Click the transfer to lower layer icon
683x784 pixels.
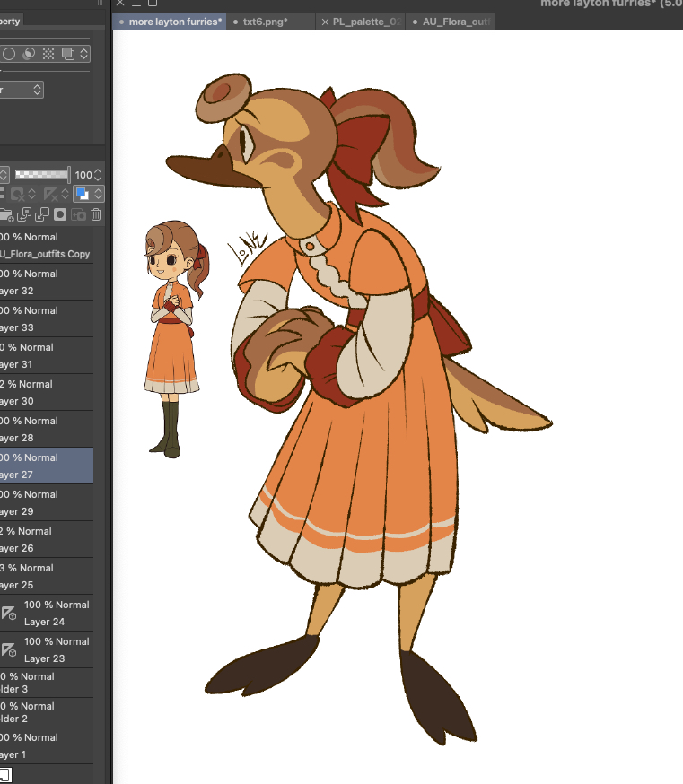click(x=25, y=214)
